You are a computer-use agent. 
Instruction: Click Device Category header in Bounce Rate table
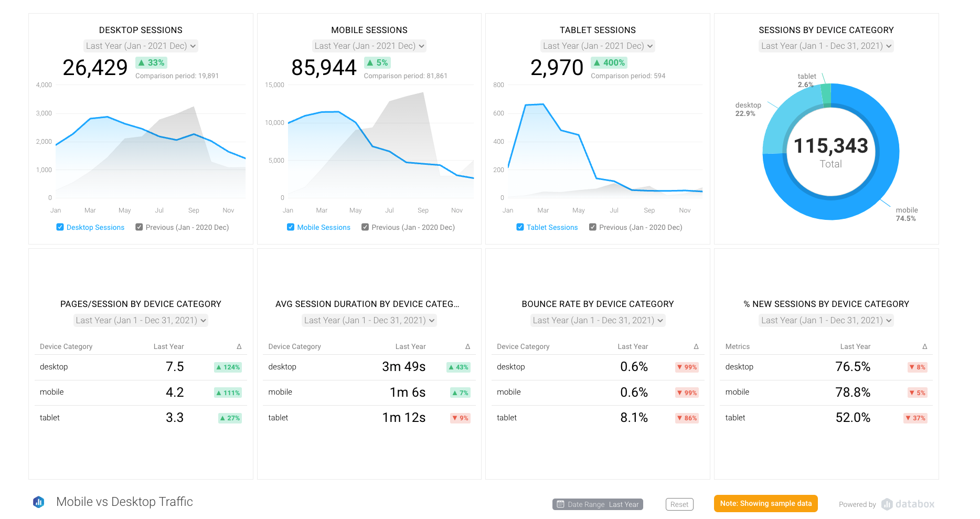pyautogui.click(x=523, y=347)
